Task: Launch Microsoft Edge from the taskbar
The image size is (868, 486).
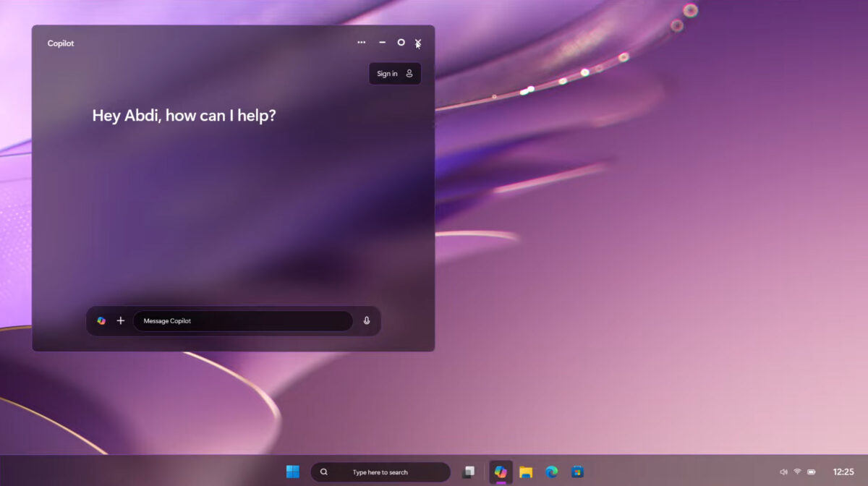Action: tap(550, 472)
